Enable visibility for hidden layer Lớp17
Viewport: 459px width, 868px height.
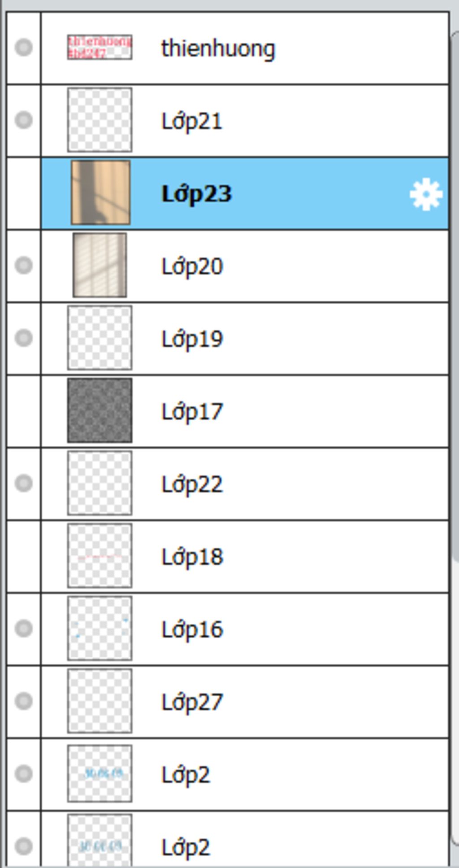tap(24, 411)
